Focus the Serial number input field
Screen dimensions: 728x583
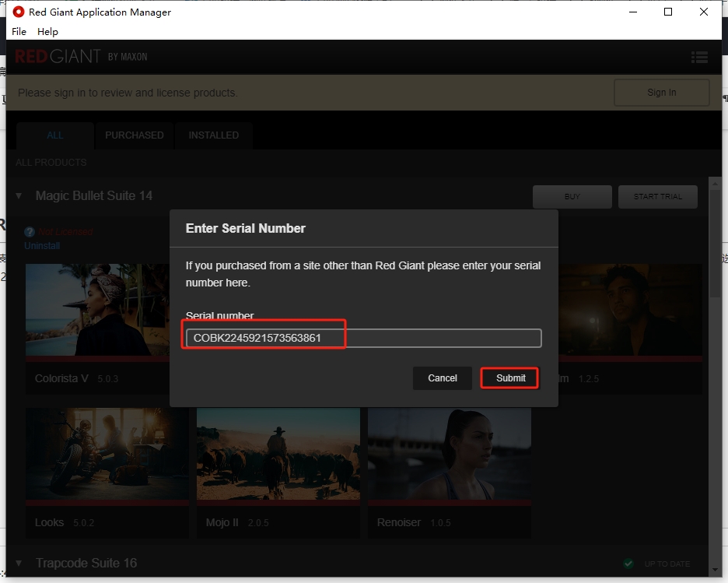tap(363, 338)
